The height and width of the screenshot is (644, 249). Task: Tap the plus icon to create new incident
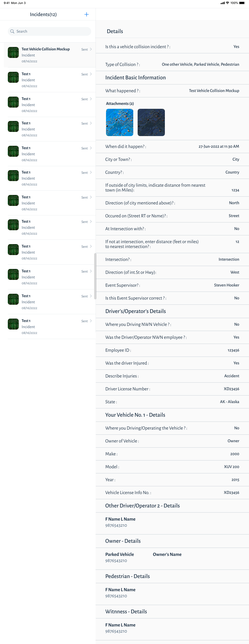point(86,14)
